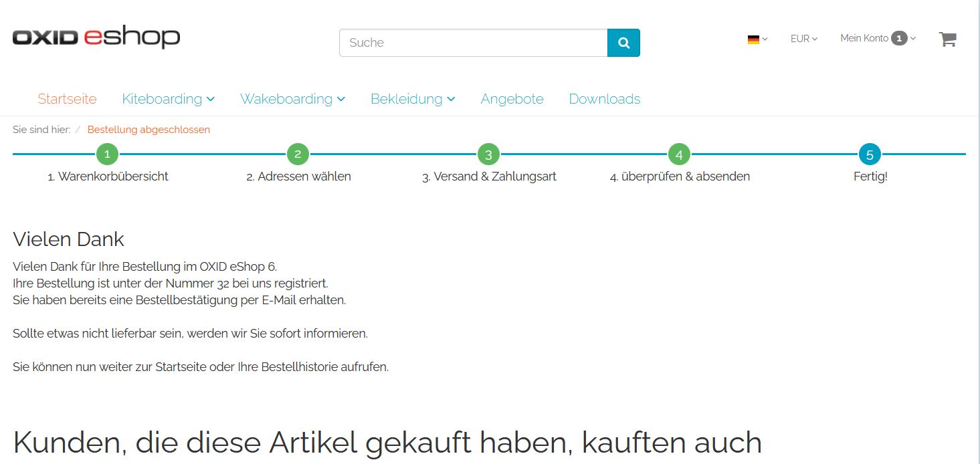Click into the Suche search field

(473, 43)
